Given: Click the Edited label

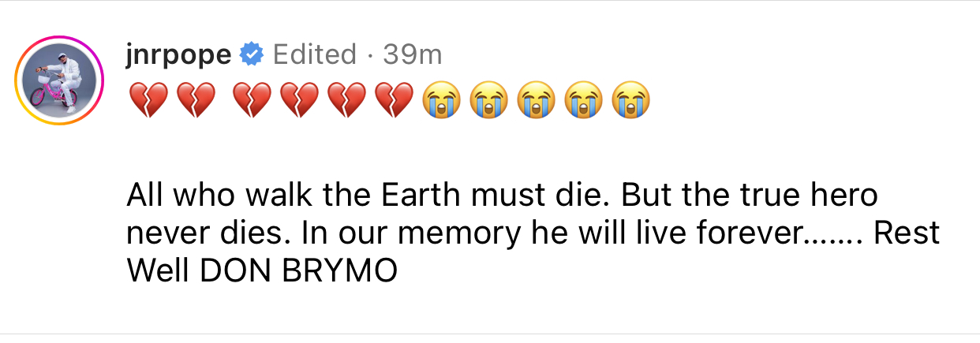Looking at the screenshot, I should point(314,54).
